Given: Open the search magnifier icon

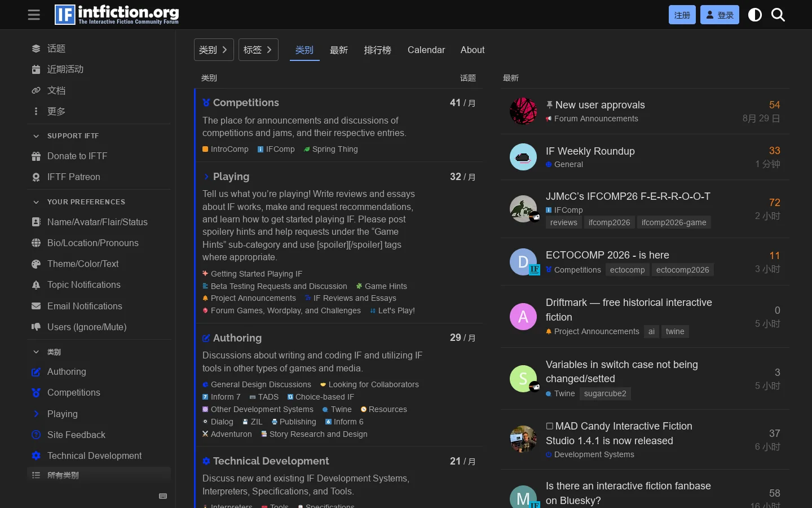Looking at the screenshot, I should tap(778, 15).
